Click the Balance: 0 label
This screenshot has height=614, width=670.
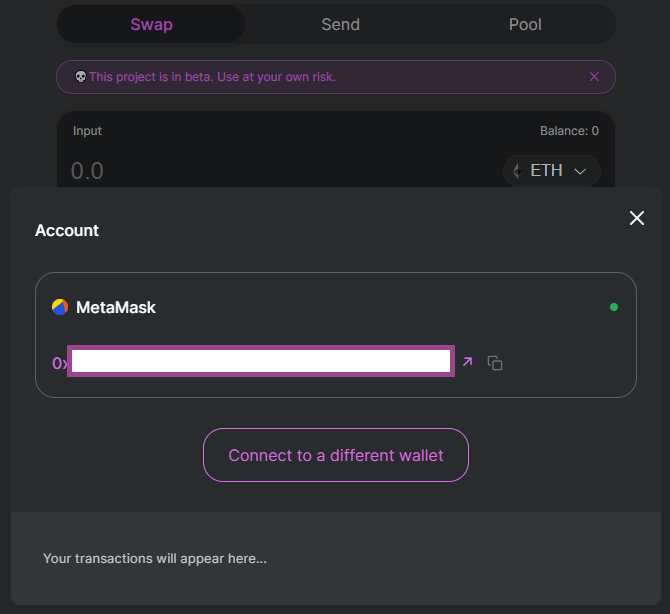tap(569, 131)
